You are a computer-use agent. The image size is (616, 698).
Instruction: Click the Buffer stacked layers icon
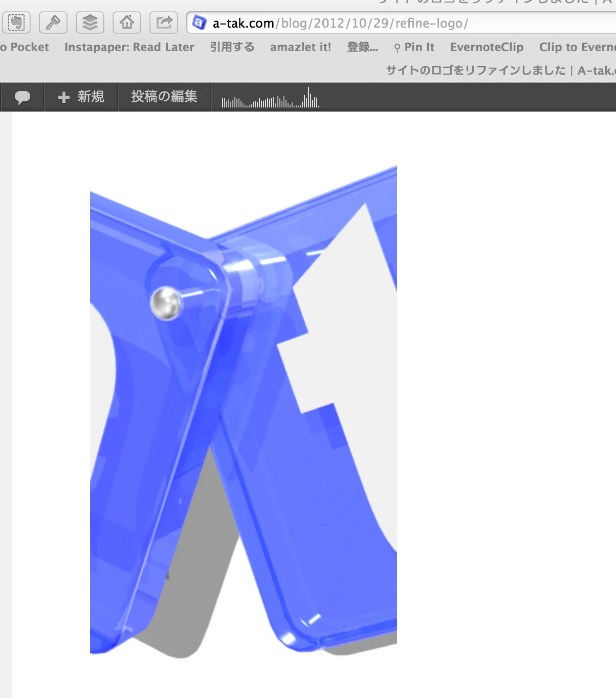(90, 23)
